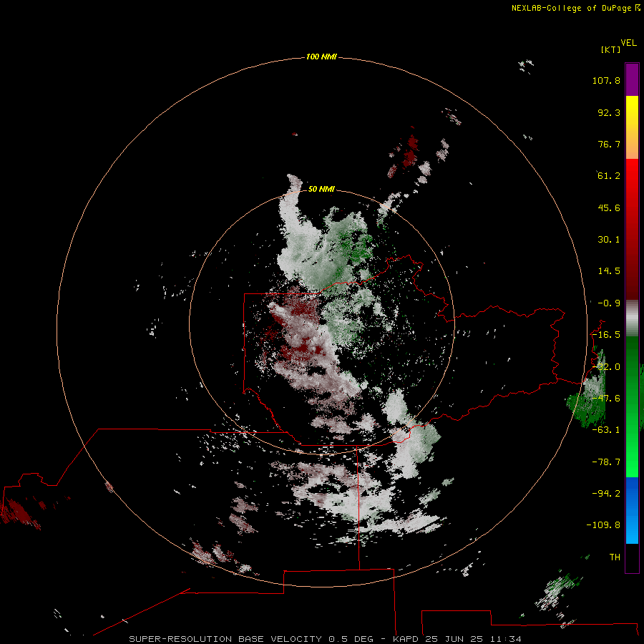Click the 45.6 scale value

click(609, 208)
